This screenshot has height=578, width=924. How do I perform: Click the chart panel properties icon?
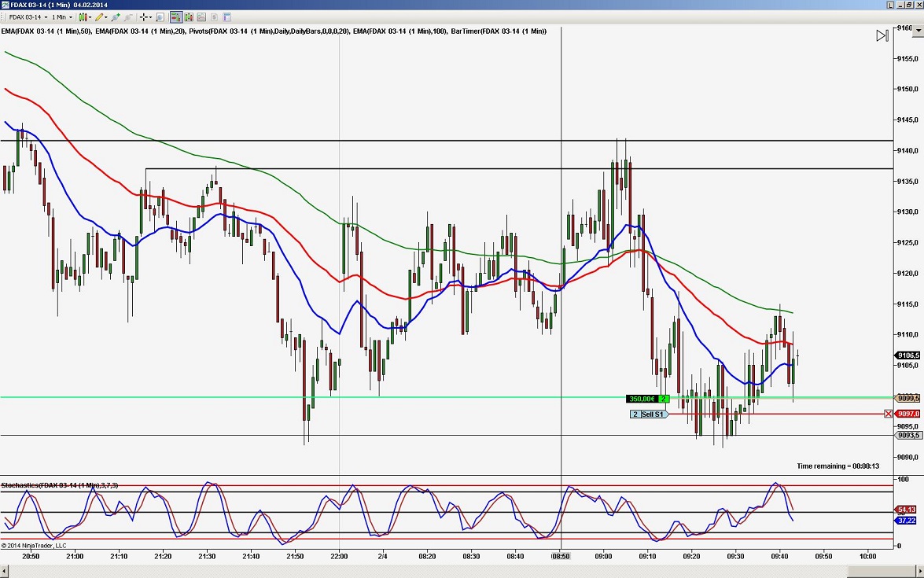[226, 17]
